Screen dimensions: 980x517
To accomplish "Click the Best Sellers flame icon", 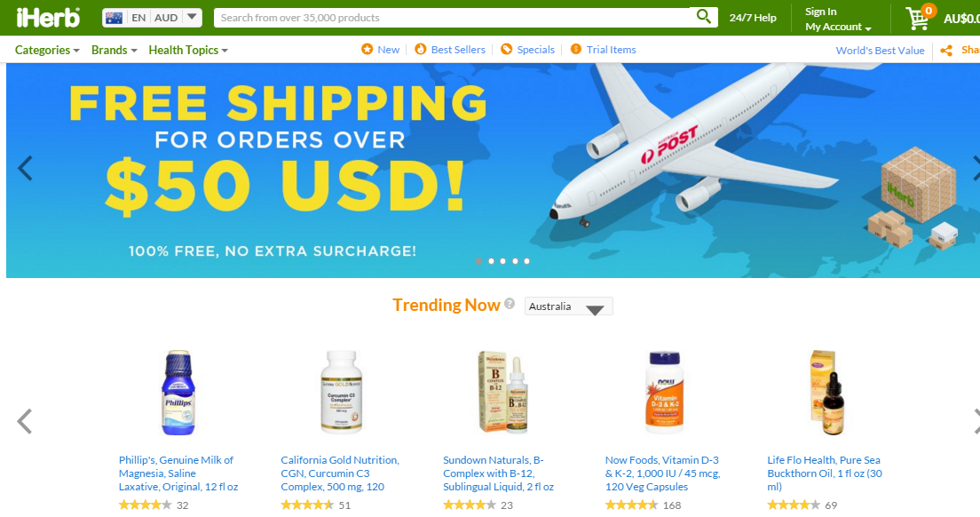I will [x=421, y=49].
